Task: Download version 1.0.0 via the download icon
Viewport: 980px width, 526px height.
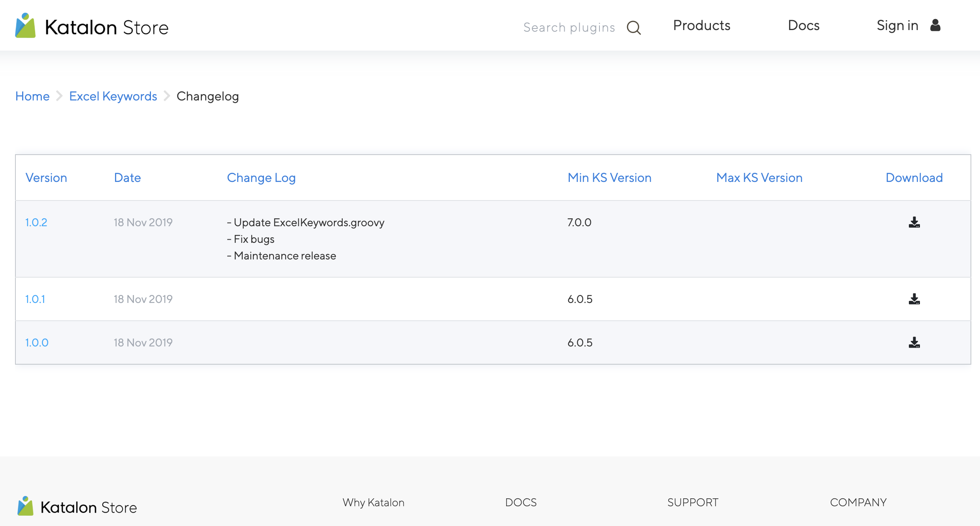Action: [914, 342]
